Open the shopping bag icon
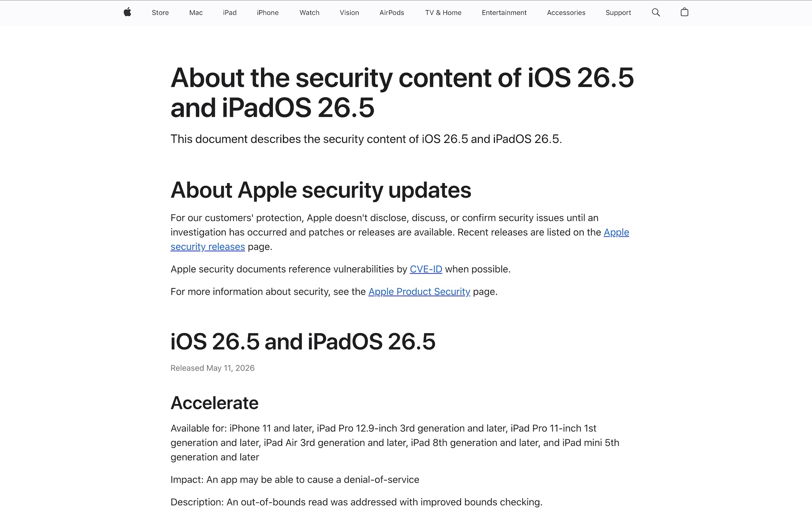Screen dimensions: 812x508 pyautogui.click(x=684, y=12)
